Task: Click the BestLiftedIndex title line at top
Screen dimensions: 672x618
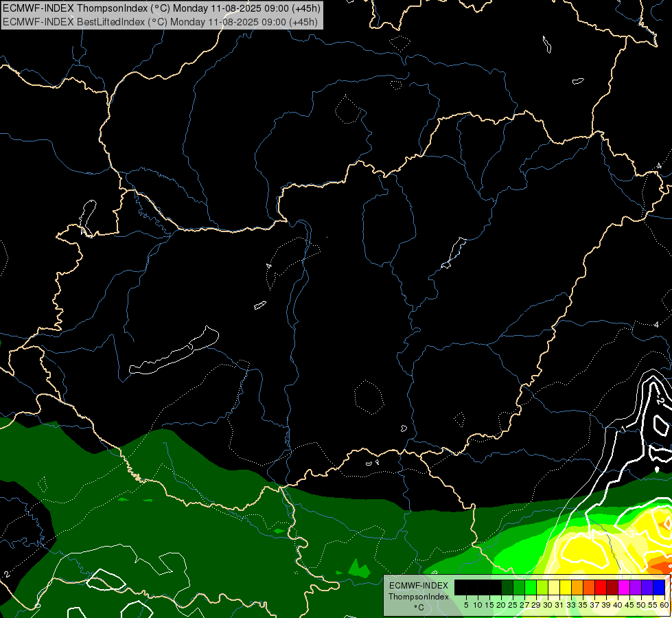Action: click(x=161, y=21)
